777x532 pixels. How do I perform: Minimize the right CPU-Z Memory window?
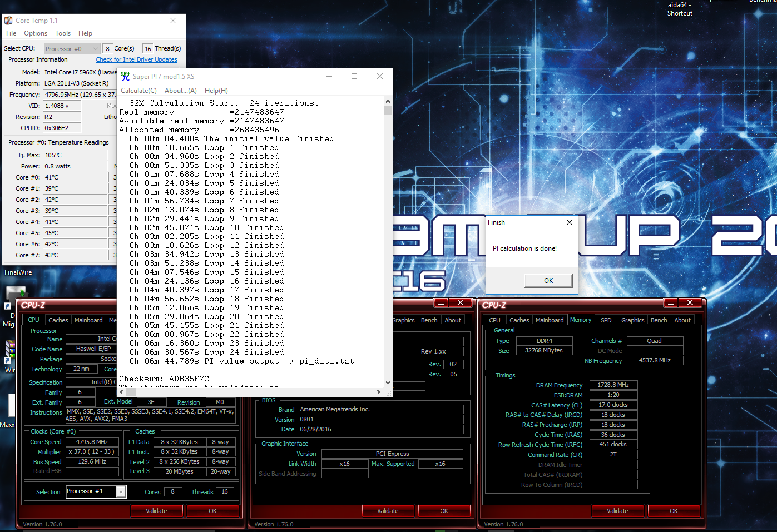670,302
